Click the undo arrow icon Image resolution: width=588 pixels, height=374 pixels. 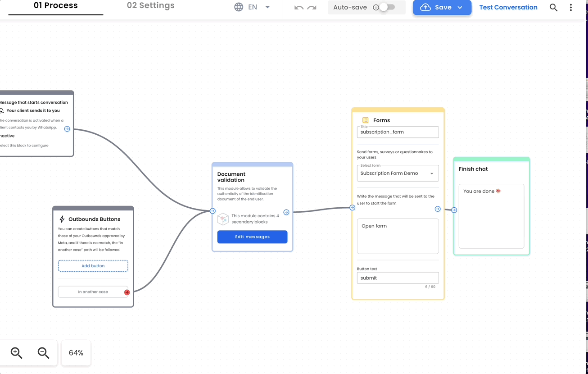tap(298, 7)
